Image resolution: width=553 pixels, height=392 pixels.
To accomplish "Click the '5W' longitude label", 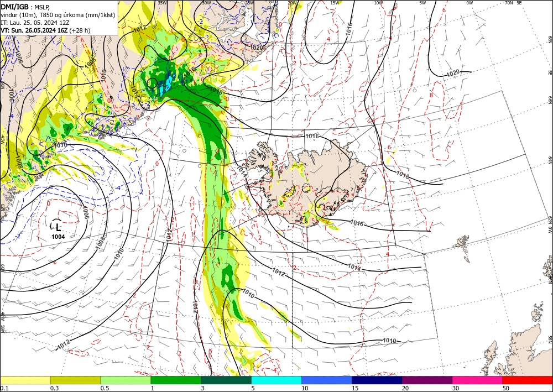I will click(x=422, y=3).
